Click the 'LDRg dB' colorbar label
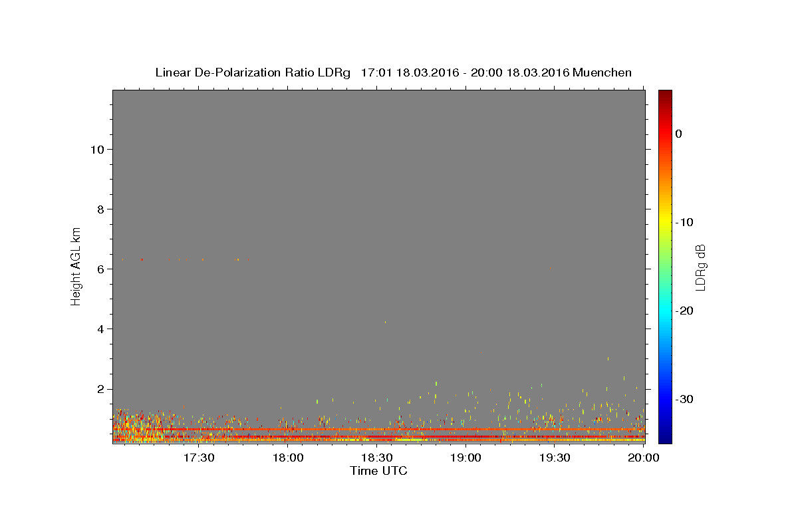The width and height of the screenshot is (798, 532). click(x=700, y=267)
